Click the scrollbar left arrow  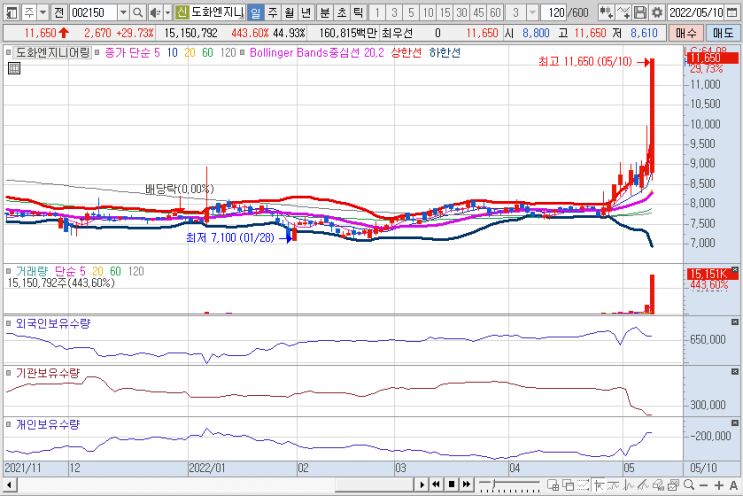tap(9, 485)
